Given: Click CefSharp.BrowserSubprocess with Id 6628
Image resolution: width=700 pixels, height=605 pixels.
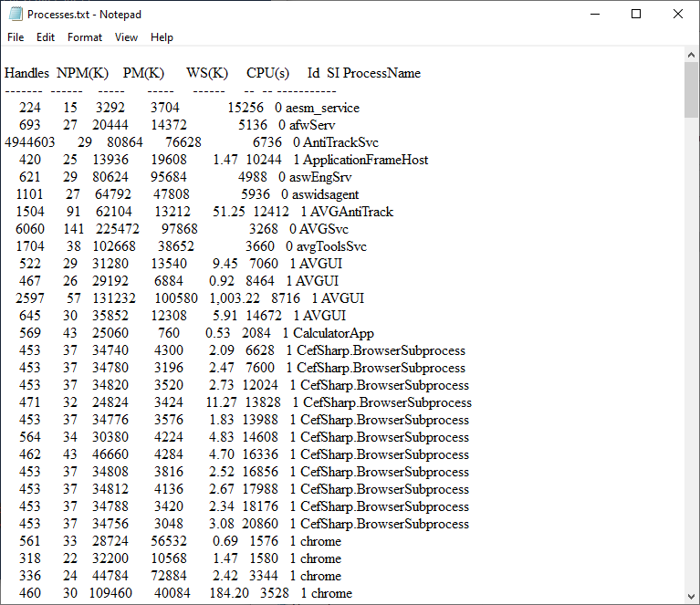Looking at the screenshot, I should [381, 350].
